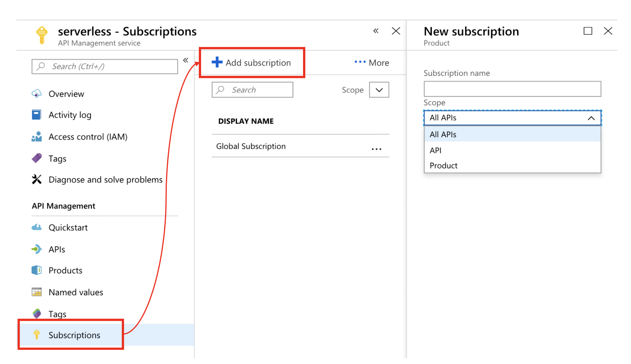Viewport: 631px width, 364px height.
Task: Open the Activity log page
Action: click(x=70, y=115)
